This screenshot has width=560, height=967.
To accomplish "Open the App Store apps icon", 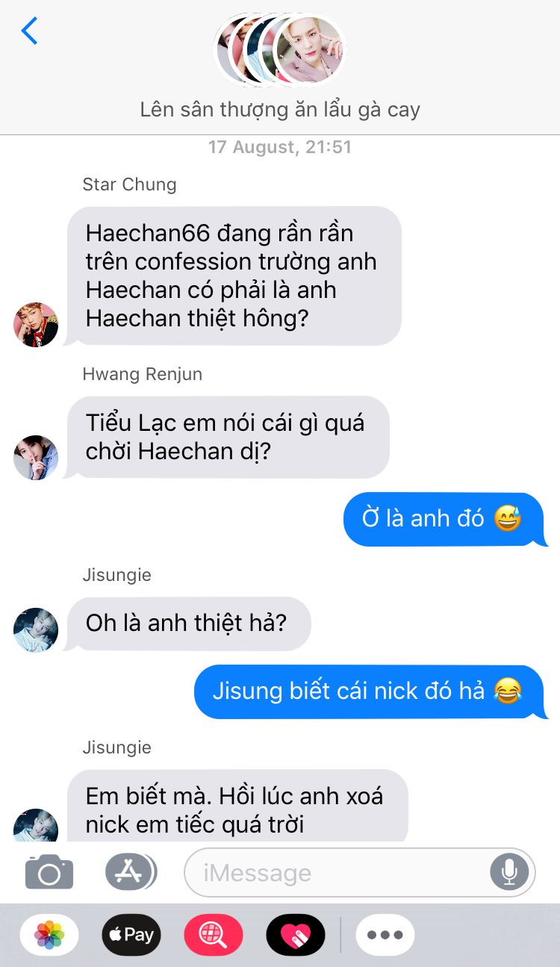I will pyautogui.click(x=131, y=871).
